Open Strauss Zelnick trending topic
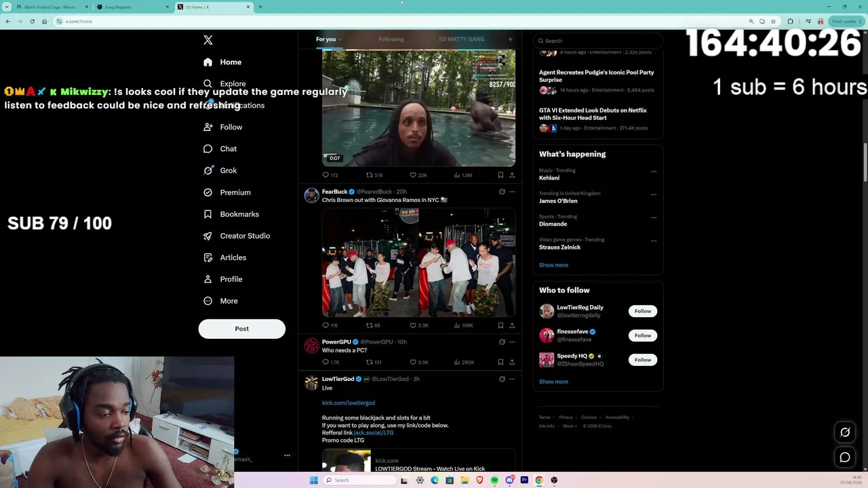The height and width of the screenshot is (488, 868). point(559,247)
